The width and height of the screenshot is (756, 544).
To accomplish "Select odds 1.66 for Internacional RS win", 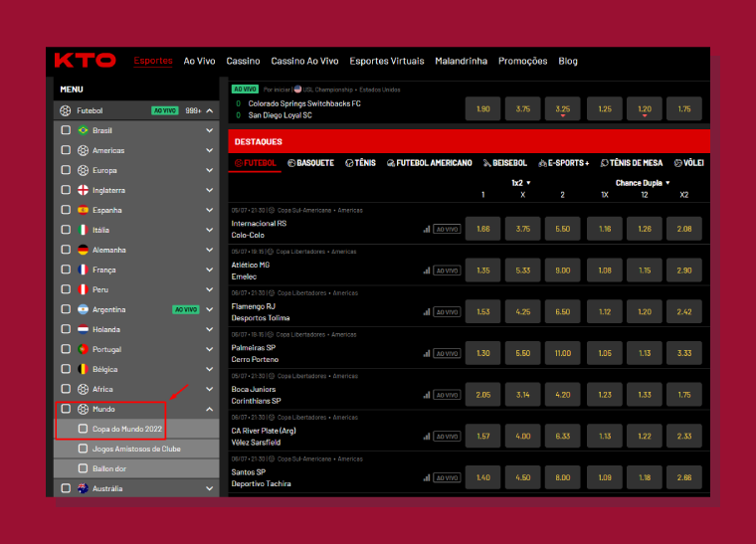I will (483, 229).
